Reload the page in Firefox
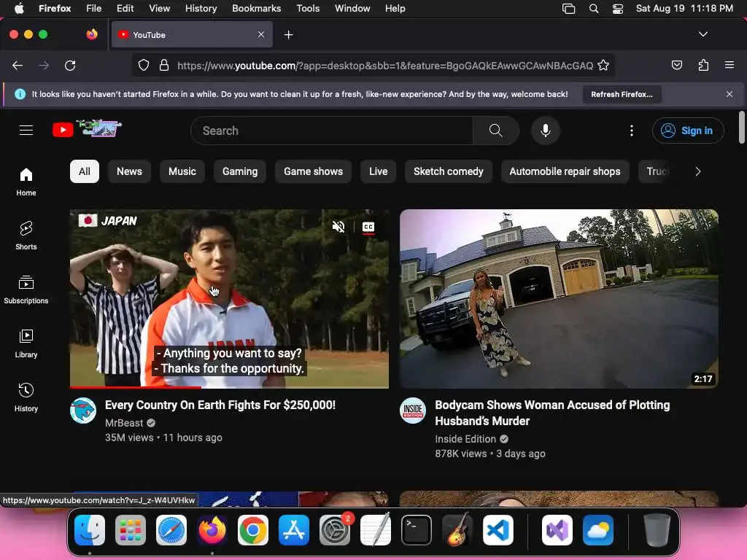Viewport: 747px width, 560px height. click(70, 65)
